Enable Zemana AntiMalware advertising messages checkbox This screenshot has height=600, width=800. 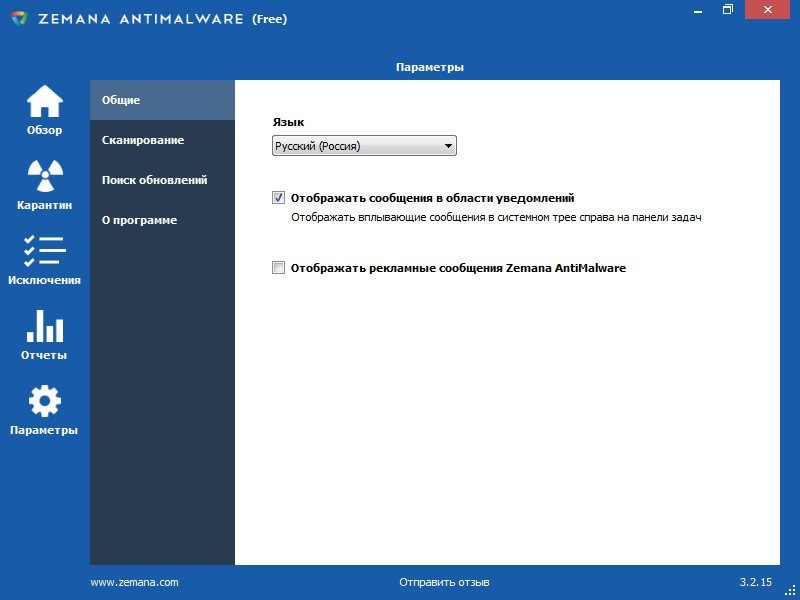click(278, 267)
